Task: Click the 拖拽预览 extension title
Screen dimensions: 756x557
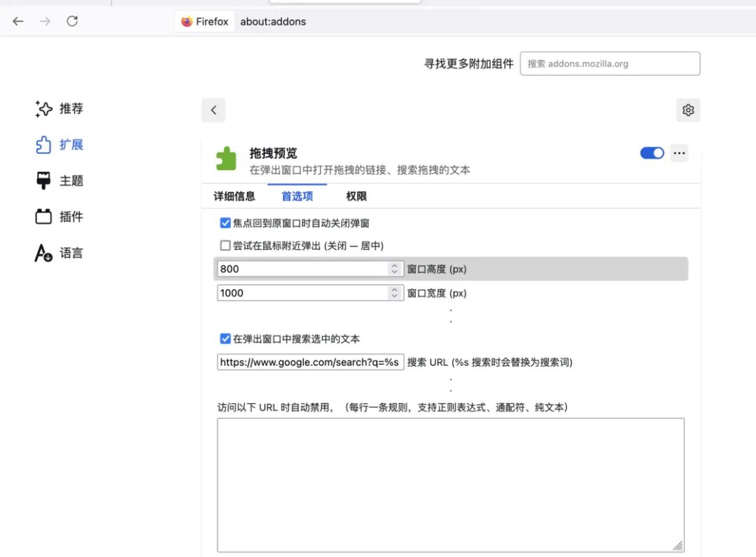Action: tap(274, 153)
